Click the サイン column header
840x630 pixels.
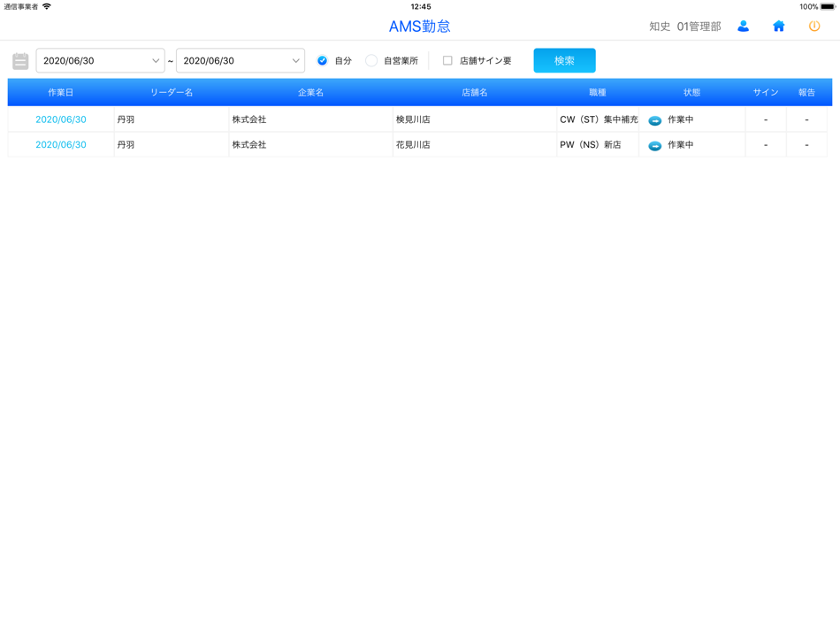[x=766, y=92]
